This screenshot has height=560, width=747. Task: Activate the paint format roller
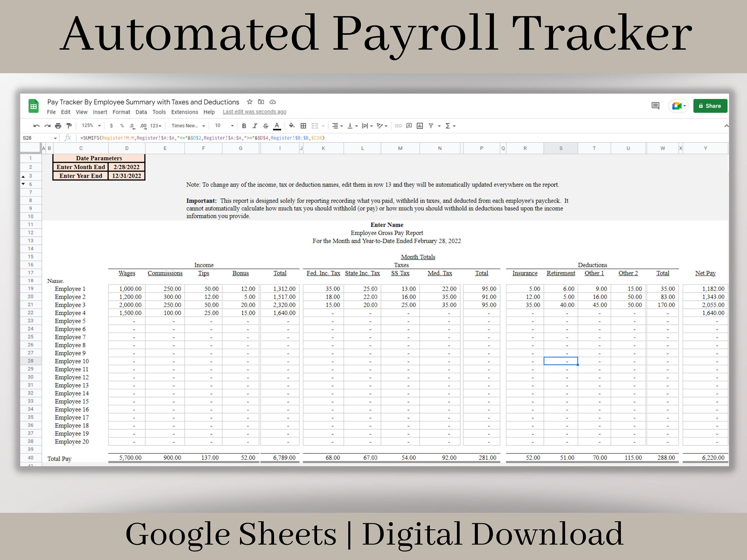(x=69, y=126)
